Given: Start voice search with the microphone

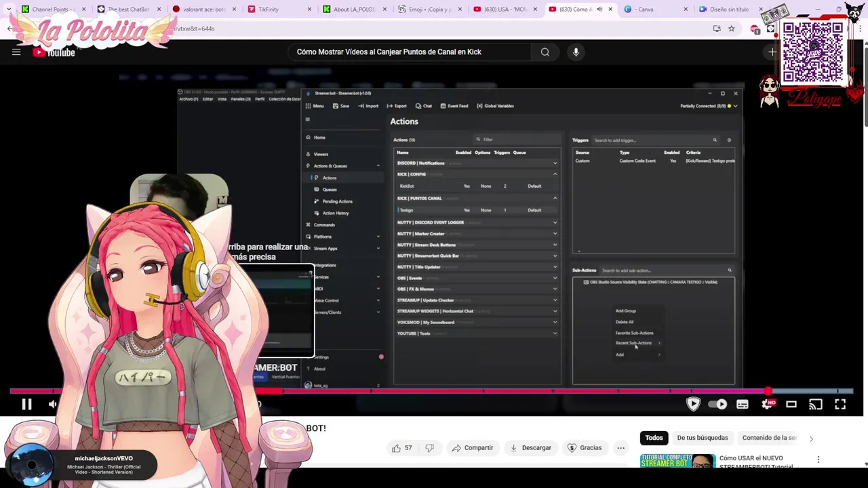Looking at the screenshot, I should pos(576,52).
